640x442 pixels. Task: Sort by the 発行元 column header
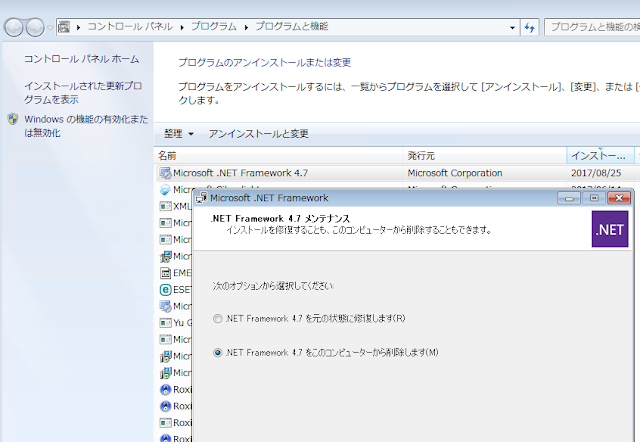point(485,155)
